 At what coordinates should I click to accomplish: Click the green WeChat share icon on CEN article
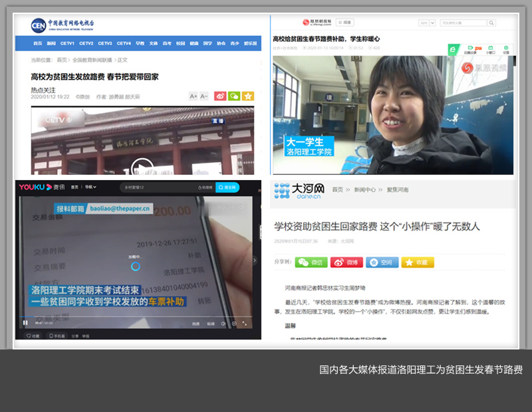233,96
